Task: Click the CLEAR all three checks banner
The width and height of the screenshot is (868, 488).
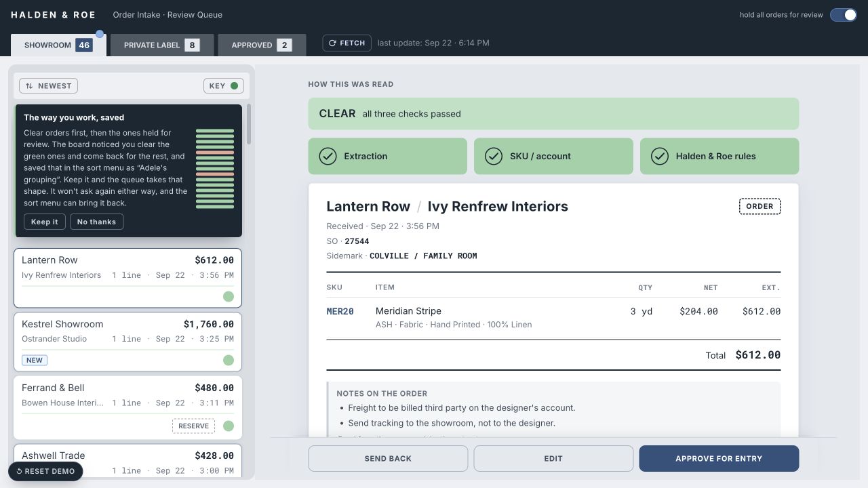Action: [x=553, y=114]
